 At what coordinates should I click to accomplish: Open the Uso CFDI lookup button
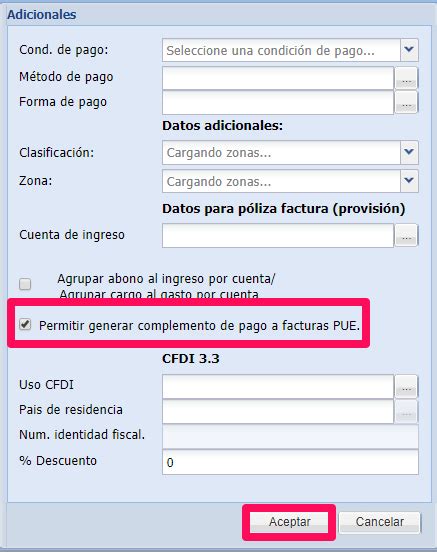click(x=406, y=387)
